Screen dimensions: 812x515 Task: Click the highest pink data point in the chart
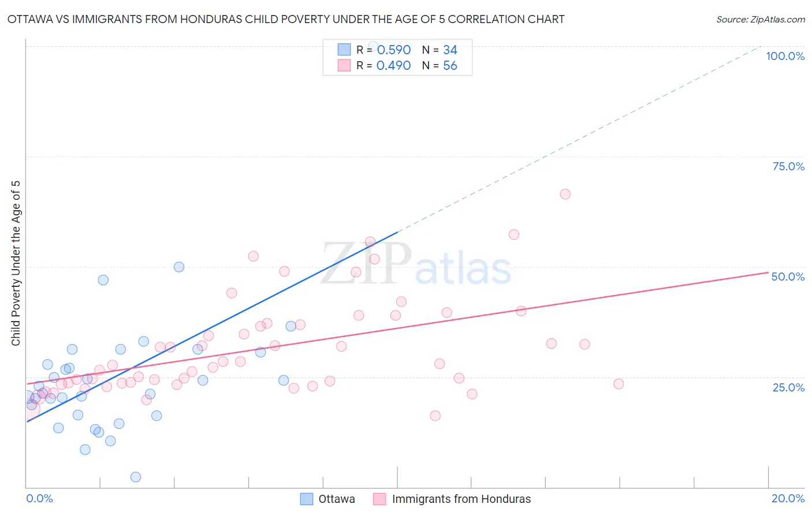(565, 194)
